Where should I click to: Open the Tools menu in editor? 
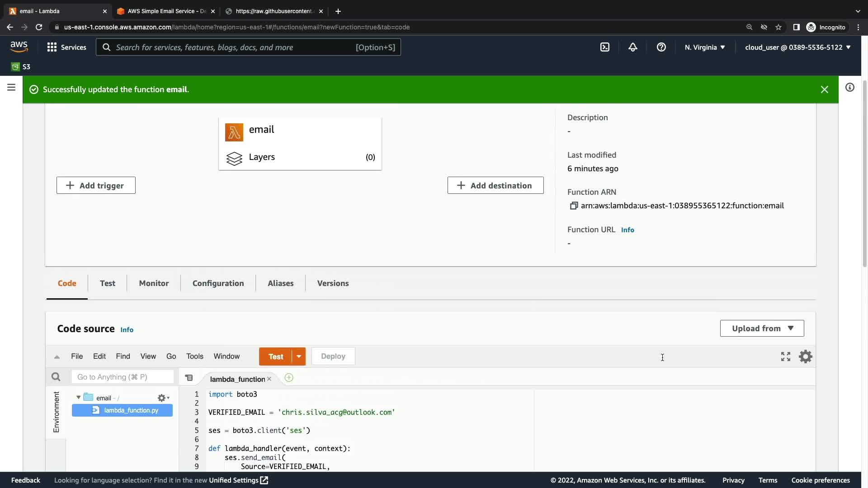(194, 357)
